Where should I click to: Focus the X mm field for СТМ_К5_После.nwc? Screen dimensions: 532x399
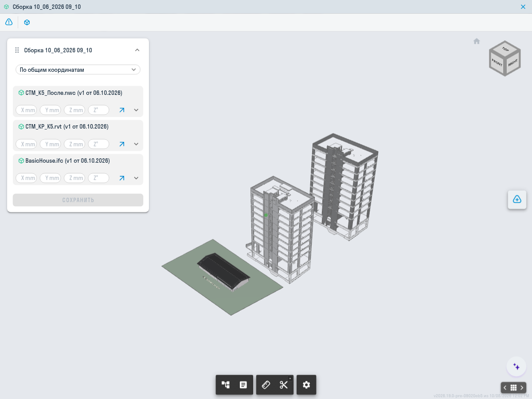(x=27, y=110)
